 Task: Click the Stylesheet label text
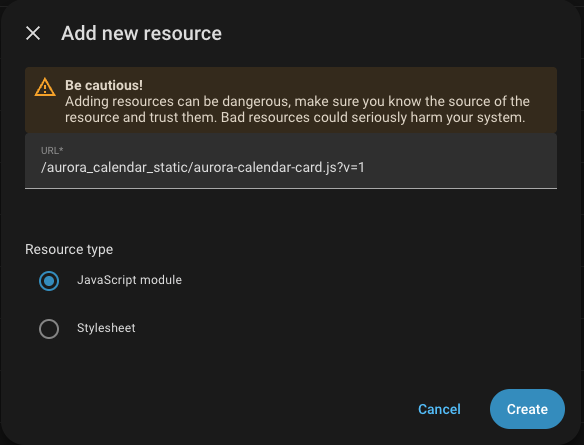click(106, 328)
